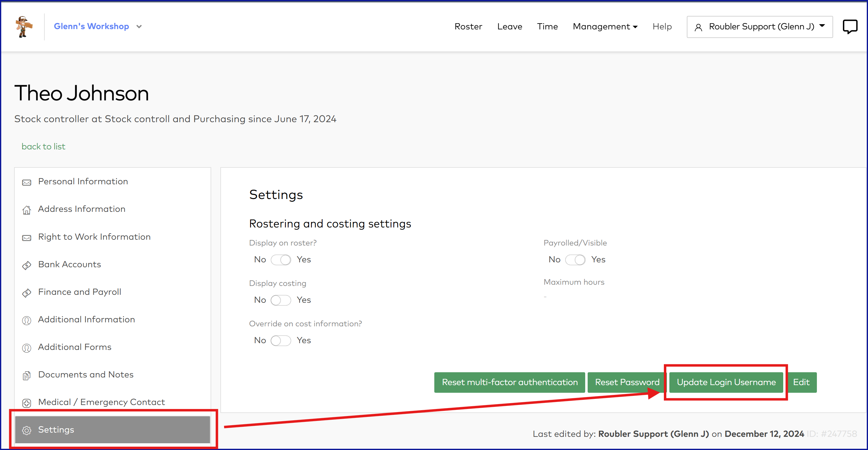868x450 pixels.
Task: Open the Roster menu item
Action: (468, 27)
